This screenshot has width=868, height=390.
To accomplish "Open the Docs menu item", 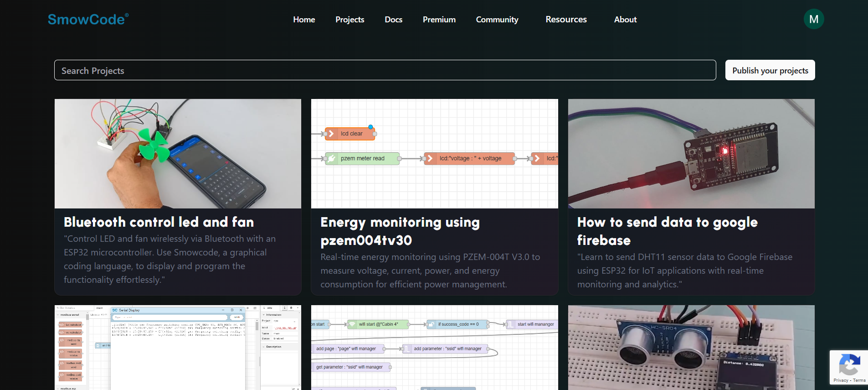I will [394, 20].
